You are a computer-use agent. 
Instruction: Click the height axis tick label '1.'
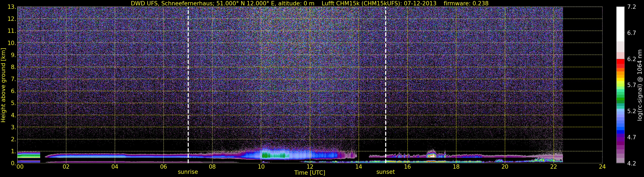(13, 151)
